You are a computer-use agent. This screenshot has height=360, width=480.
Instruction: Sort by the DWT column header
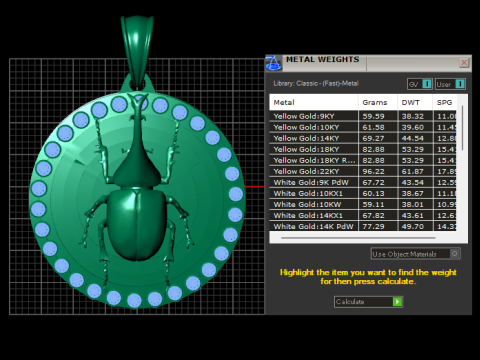coord(415,102)
